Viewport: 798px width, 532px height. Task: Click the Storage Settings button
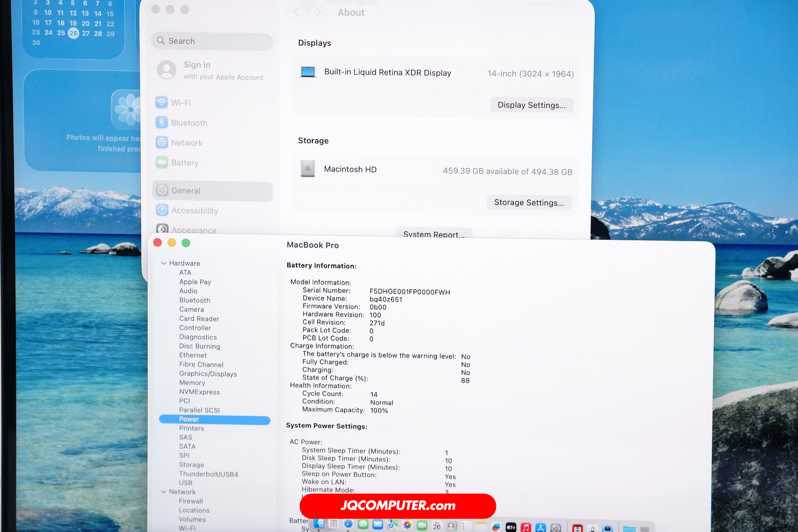pyautogui.click(x=529, y=202)
